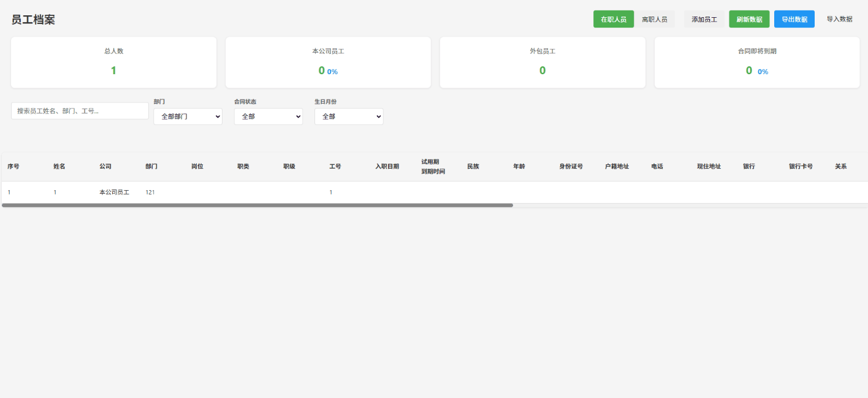Image resolution: width=868 pixels, height=398 pixels.
Task: Click the employee name link in the table
Action: (55, 192)
